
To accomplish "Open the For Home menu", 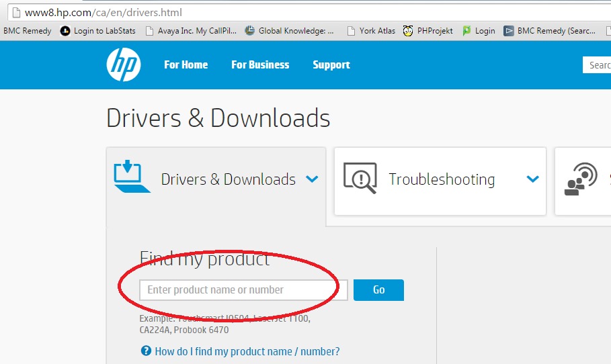I will click(x=186, y=64).
